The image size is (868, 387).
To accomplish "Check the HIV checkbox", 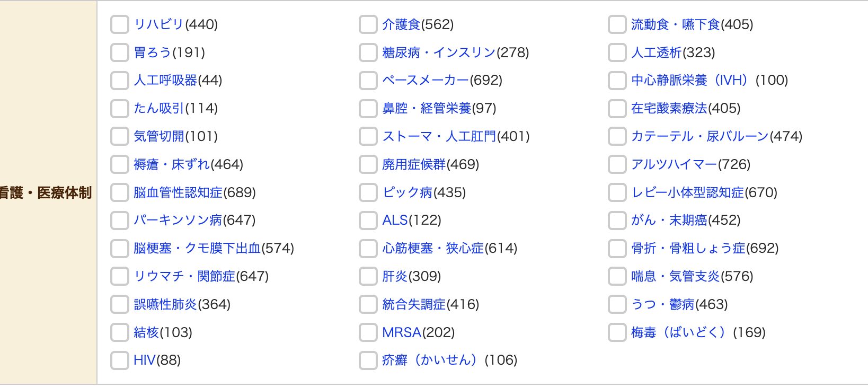I will (120, 360).
